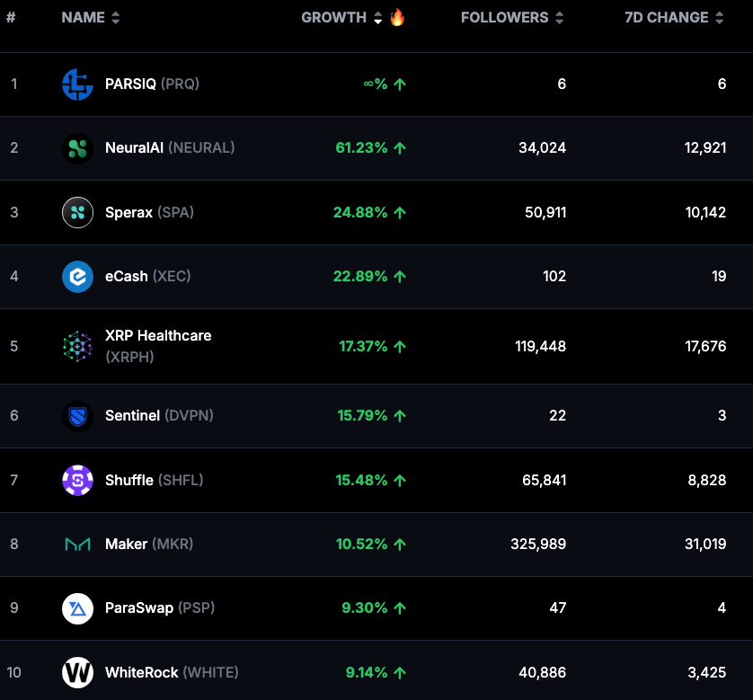Click the up arrow next to 9.14%
The height and width of the screenshot is (700, 753).
pos(400,673)
